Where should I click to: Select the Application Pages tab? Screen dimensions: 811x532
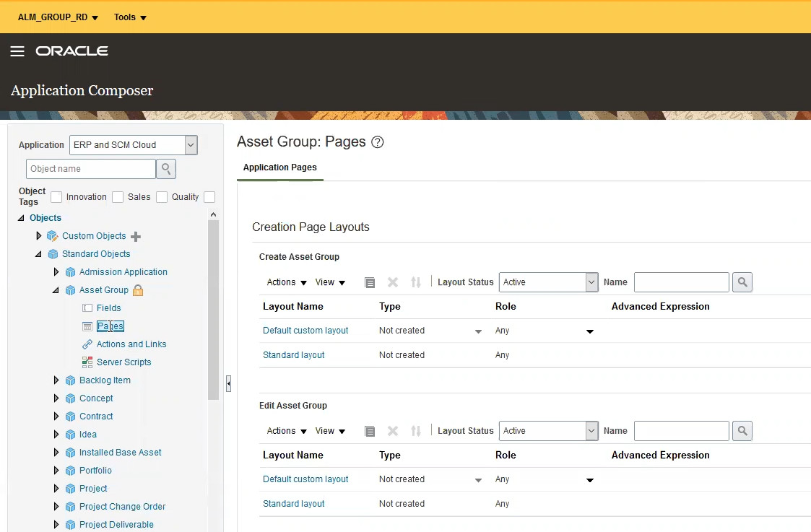[x=279, y=167]
